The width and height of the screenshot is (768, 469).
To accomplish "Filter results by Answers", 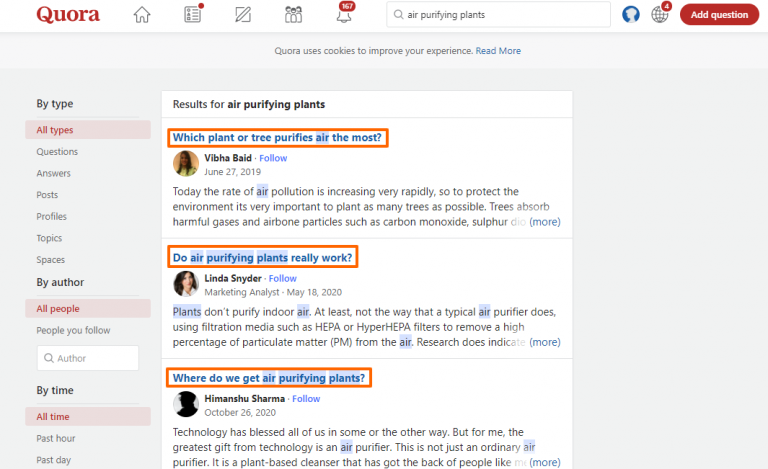I will [53, 173].
